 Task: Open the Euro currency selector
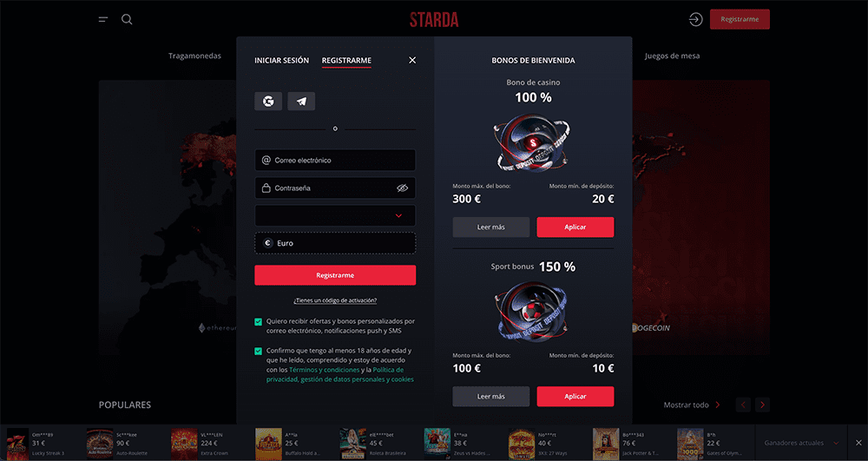click(335, 243)
